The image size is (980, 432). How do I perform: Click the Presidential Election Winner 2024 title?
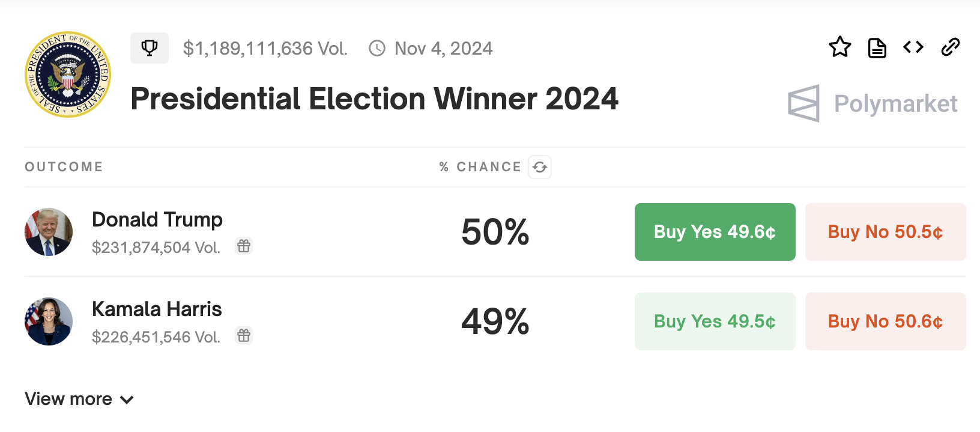point(374,99)
